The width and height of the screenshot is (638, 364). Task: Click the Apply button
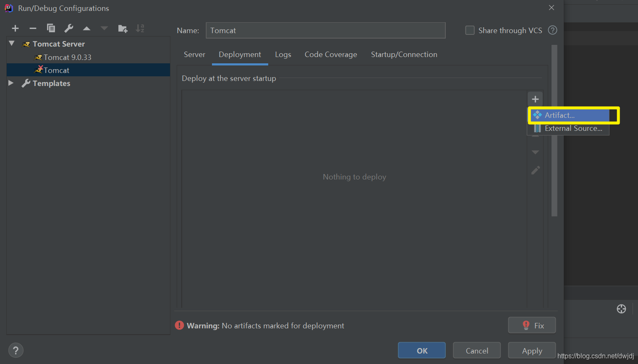coord(532,351)
